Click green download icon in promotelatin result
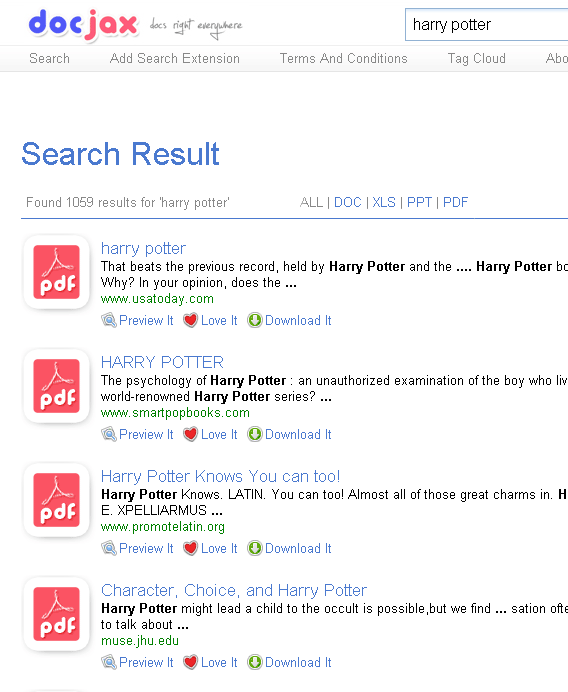This screenshot has width=568, height=692. coord(255,548)
